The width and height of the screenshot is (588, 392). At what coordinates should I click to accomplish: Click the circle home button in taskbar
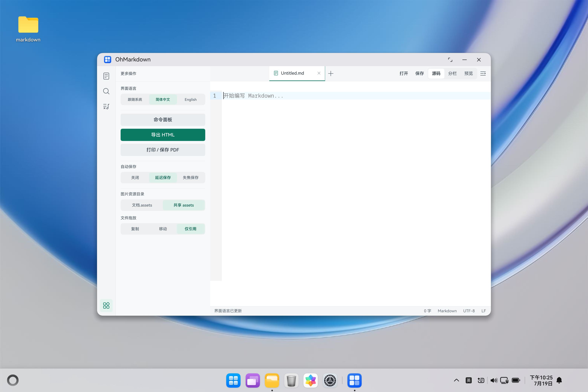coord(13,380)
